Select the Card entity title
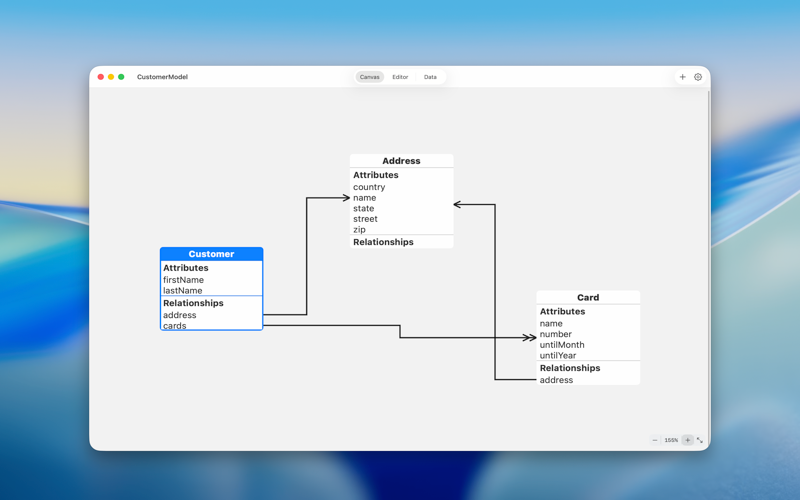 pyautogui.click(x=588, y=297)
